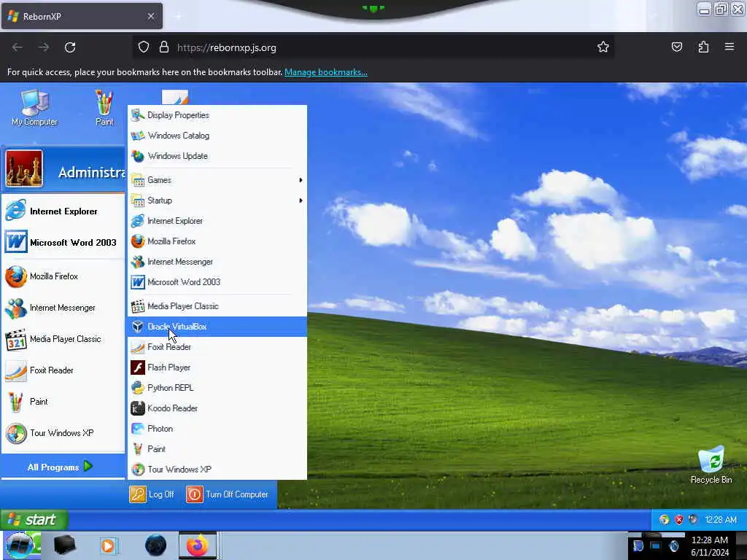Click the XP start button
Viewport: 747px width, 560px height.
[x=34, y=519]
